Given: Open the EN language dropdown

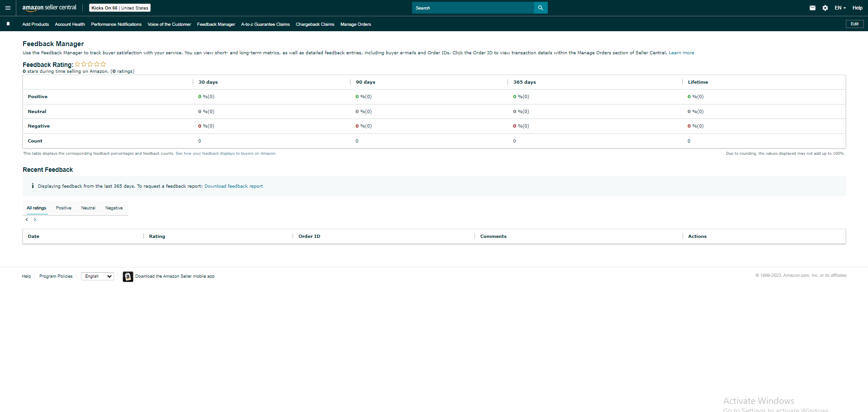Looking at the screenshot, I should coord(840,8).
